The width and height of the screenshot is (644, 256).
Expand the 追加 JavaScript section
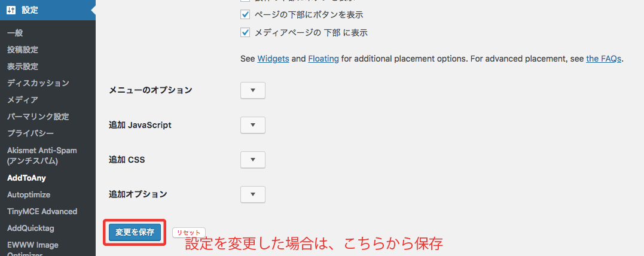(252, 125)
